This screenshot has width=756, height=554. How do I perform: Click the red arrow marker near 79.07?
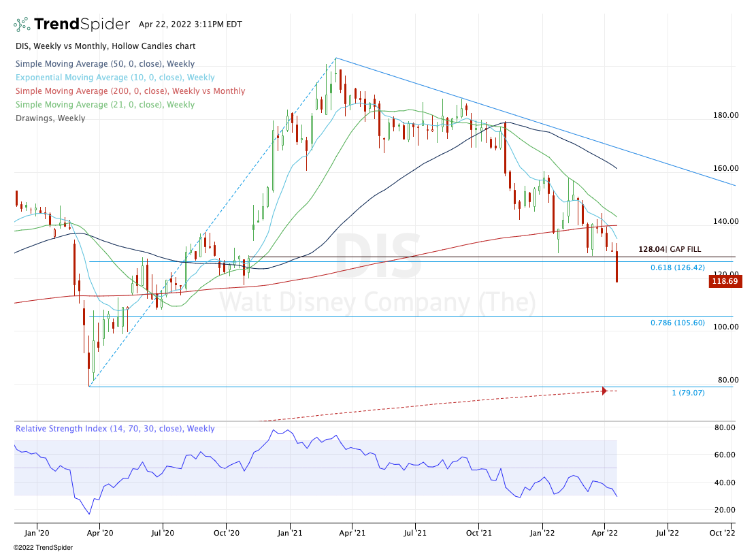click(604, 391)
